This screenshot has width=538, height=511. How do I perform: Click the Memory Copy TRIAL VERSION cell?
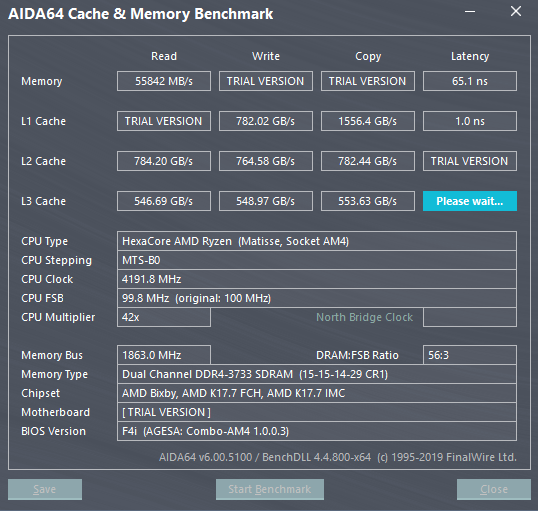[368, 81]
